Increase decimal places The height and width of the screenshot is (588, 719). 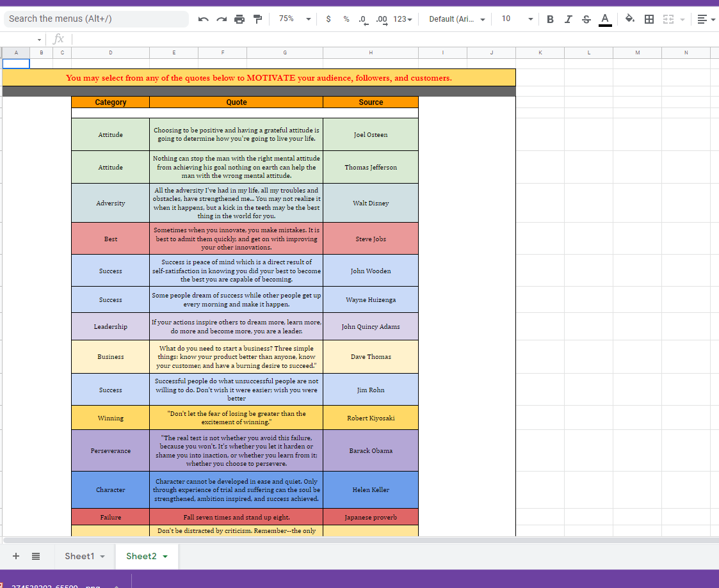[382, 19]
